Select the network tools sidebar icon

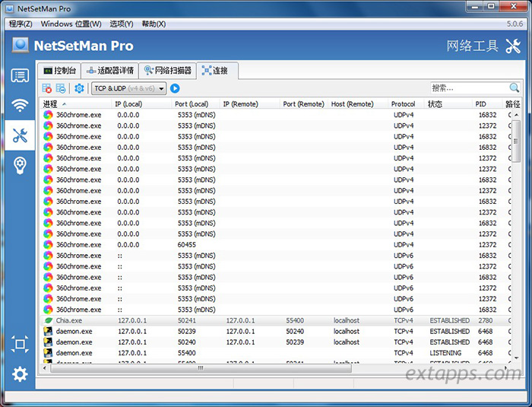point(20,135)
